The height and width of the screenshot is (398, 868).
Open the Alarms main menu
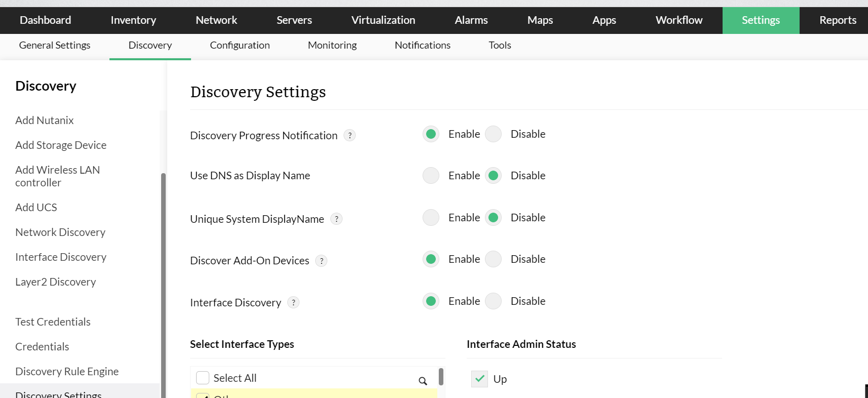tap(471, 20)
